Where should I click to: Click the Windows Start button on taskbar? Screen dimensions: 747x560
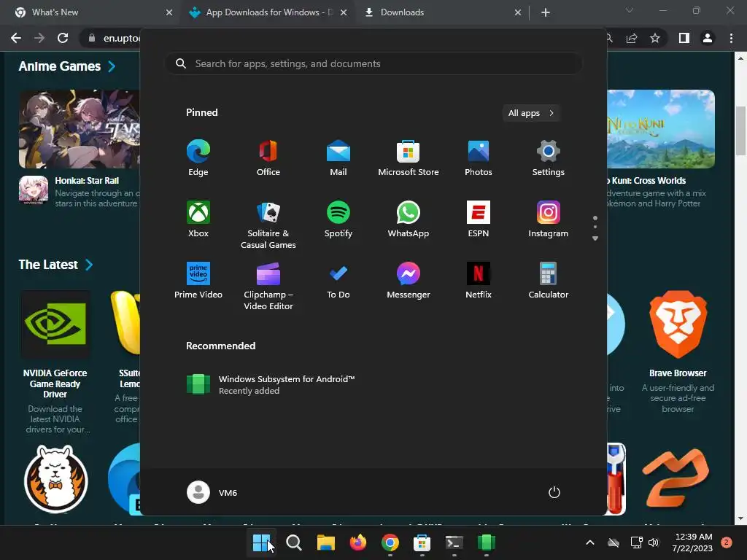(261, 542)
